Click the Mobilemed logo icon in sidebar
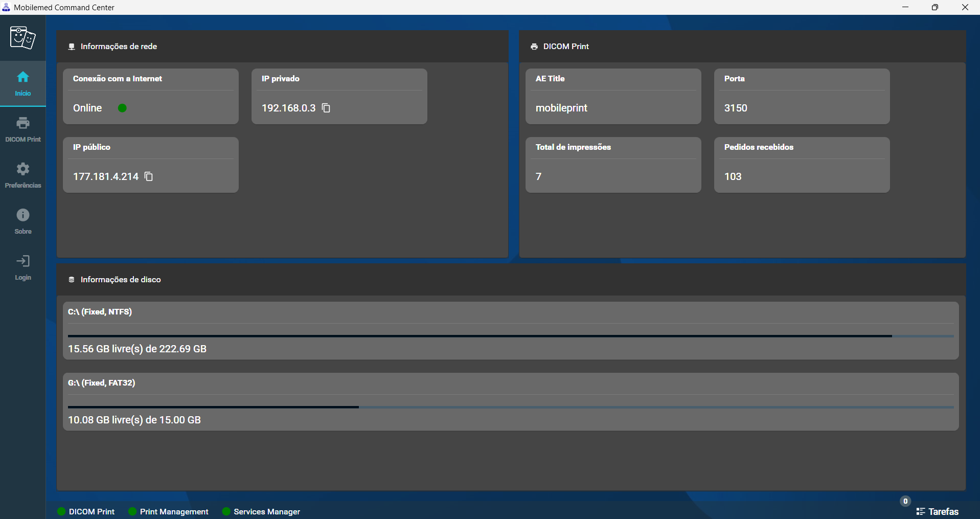The image size is (980, 519). (22, 38)
